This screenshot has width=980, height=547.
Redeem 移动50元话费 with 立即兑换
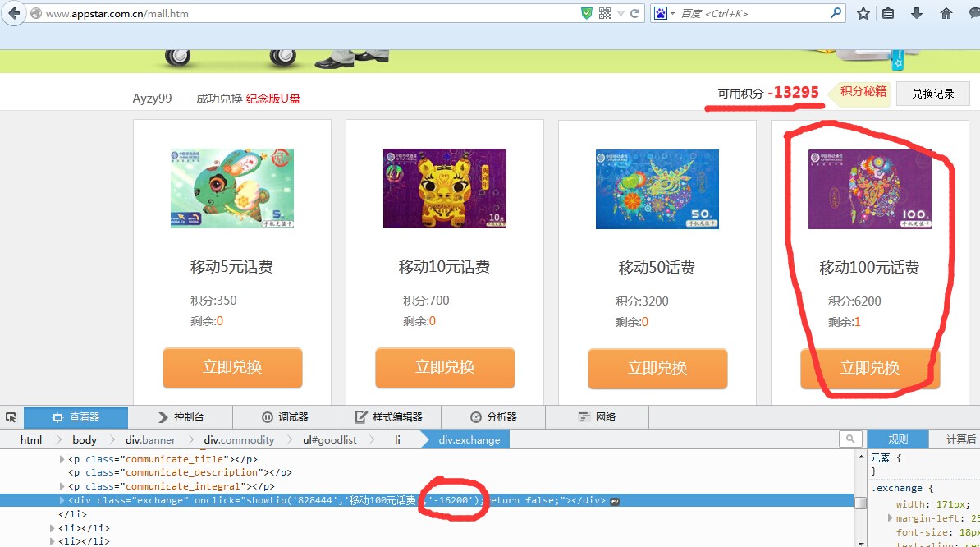click(657, 368)
